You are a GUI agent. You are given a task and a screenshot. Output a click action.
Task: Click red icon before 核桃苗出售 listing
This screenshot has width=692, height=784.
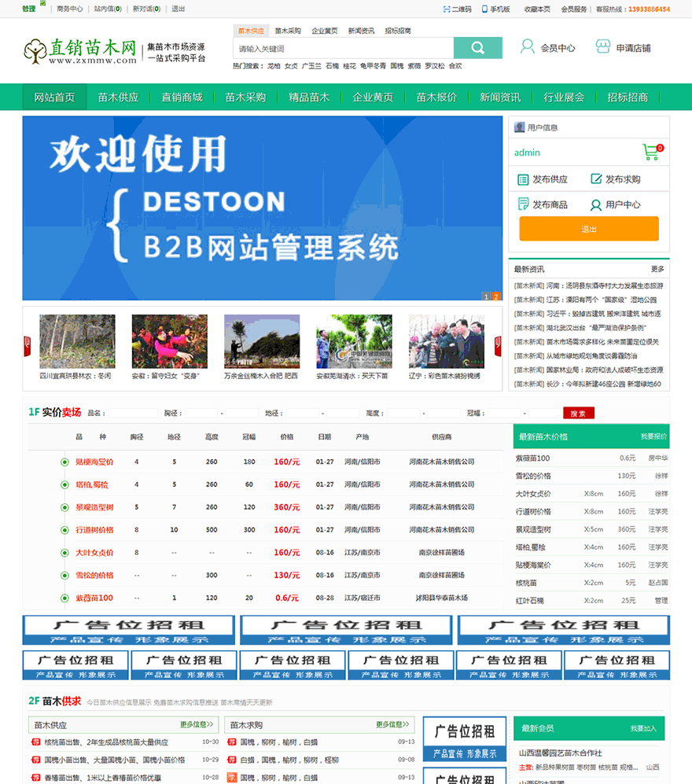tap(35, 742)
